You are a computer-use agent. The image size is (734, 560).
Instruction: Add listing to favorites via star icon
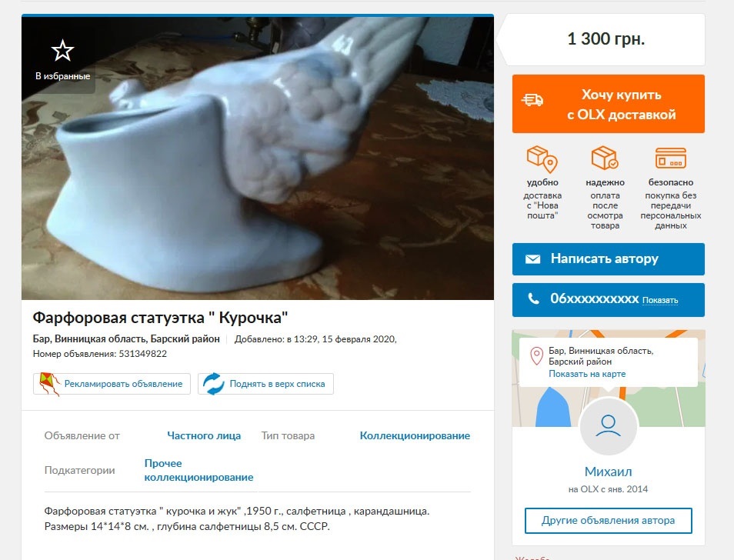pos(63,51)
